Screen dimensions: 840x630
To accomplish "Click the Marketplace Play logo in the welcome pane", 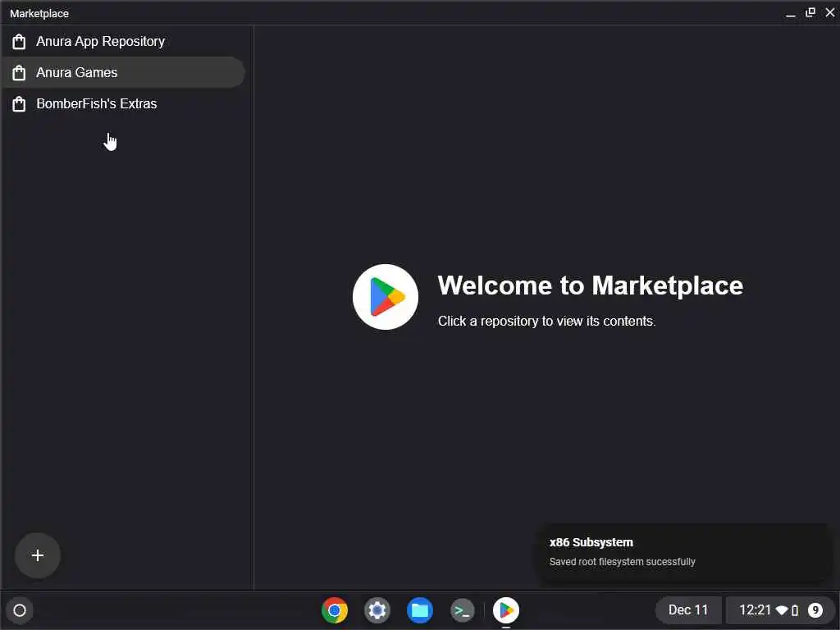I will point(386,297).
